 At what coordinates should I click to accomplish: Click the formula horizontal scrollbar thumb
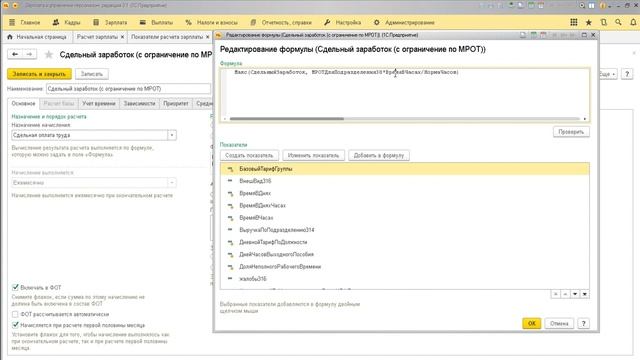pyautogui.click(x=287, y=119)
